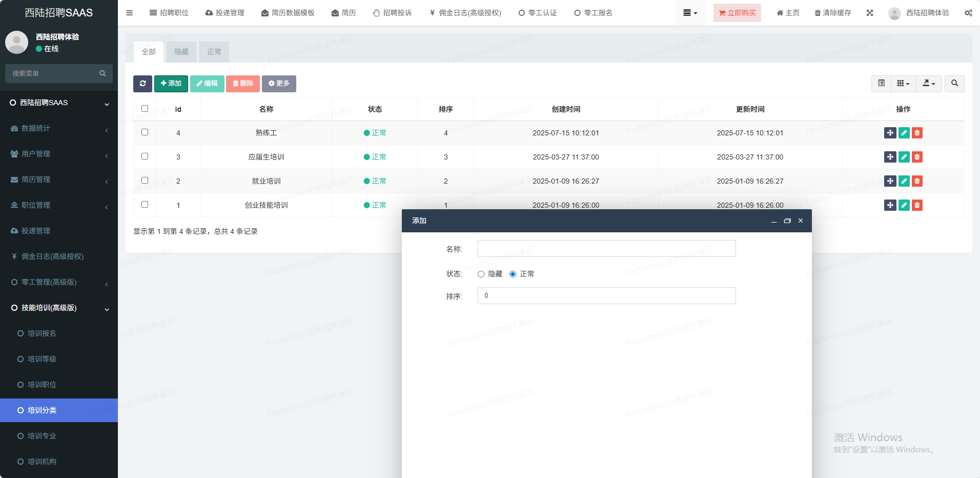The height and width of the screenshot is (478, 980).
Task: Select the 隐藏 status radio button
Action: [481, 274]
